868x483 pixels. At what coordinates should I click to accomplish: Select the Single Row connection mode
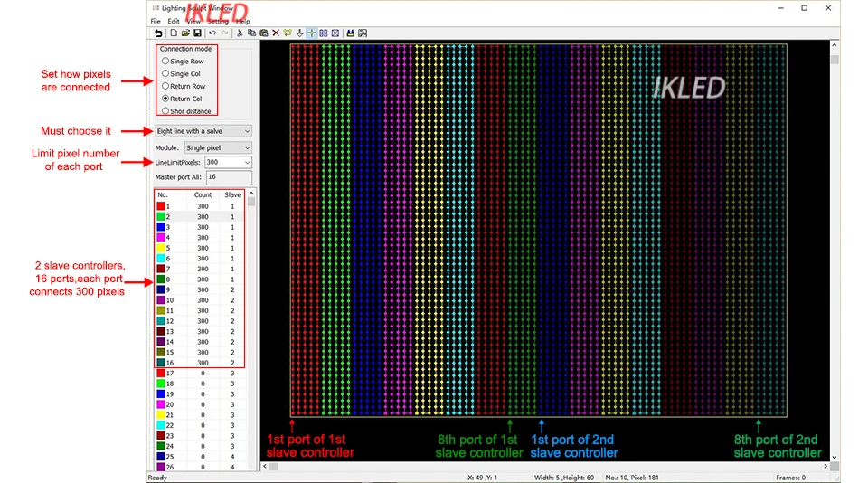183,61
